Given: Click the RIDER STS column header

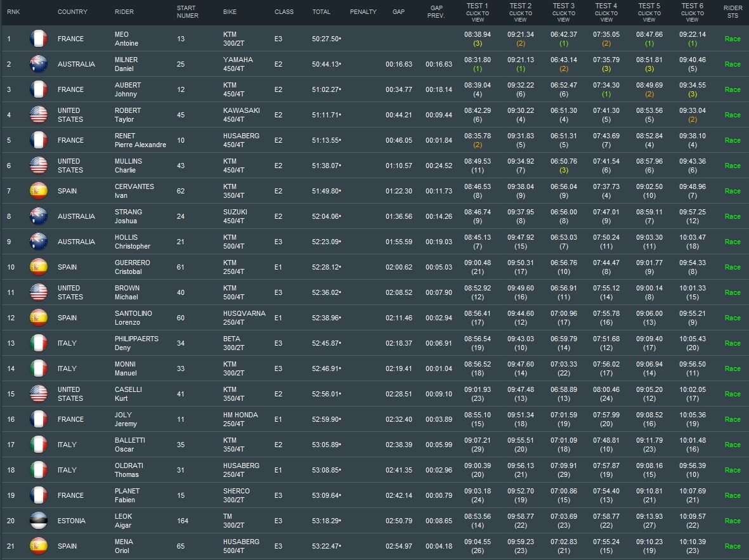Looking at the screenshot, I should pos(733,12).
